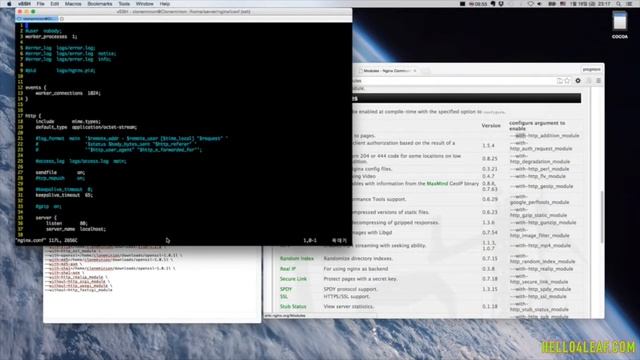Click 'Protect pages with a secret key.' text
Viewport: 640px width, 360px height.
click(360, 279)
